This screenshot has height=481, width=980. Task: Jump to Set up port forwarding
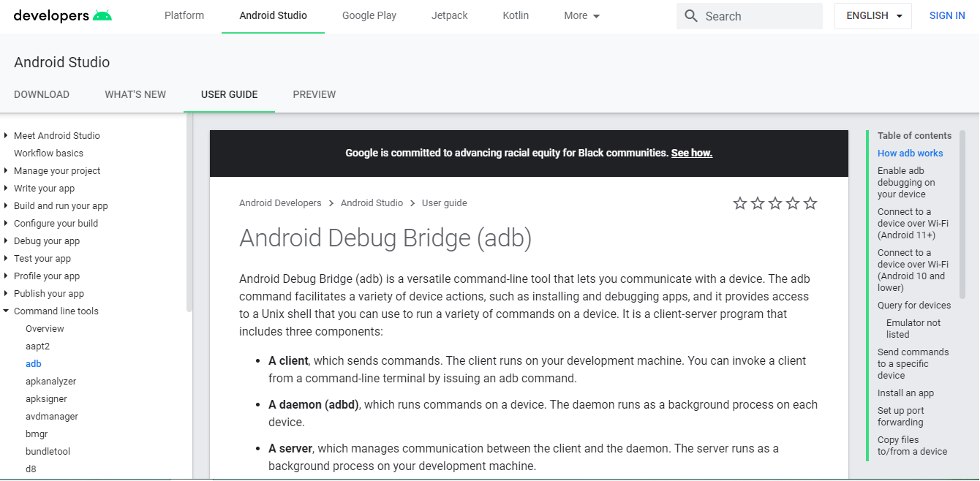coord(900,416)
